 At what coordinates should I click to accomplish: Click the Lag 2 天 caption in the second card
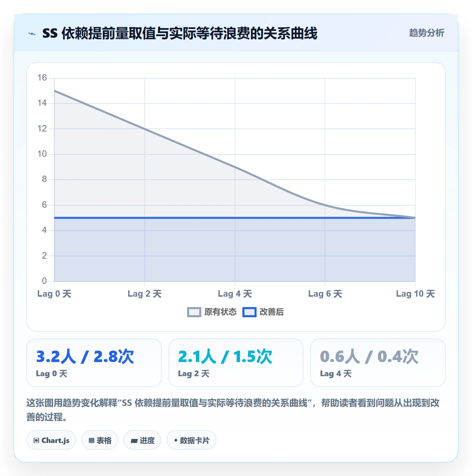click(194, 374)
